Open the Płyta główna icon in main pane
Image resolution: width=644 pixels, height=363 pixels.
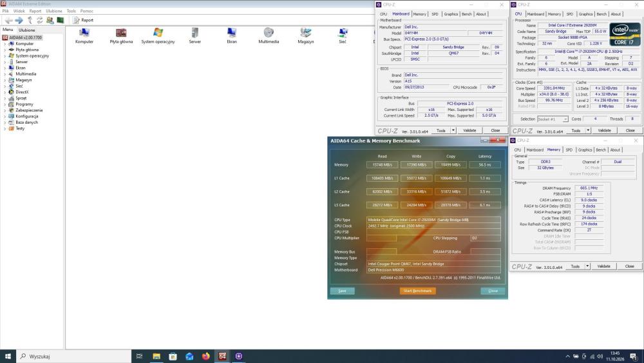point(121,35)
